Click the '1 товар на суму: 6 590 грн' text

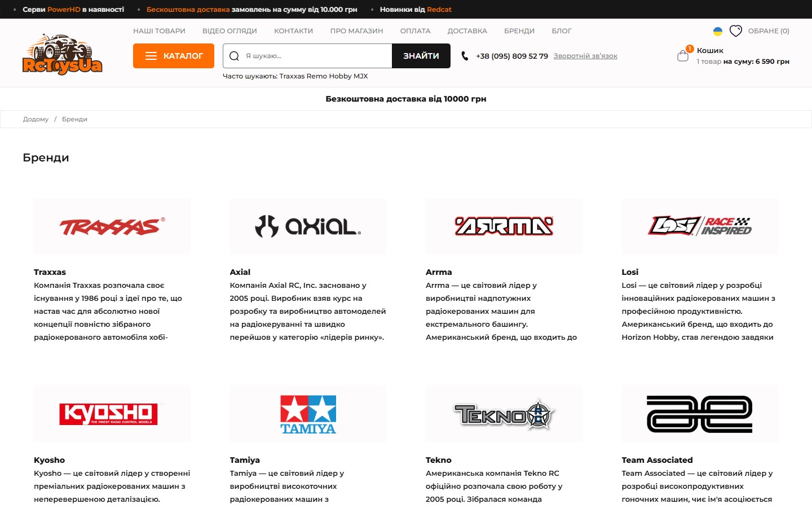pyautogui.click(x=743, y=62)
